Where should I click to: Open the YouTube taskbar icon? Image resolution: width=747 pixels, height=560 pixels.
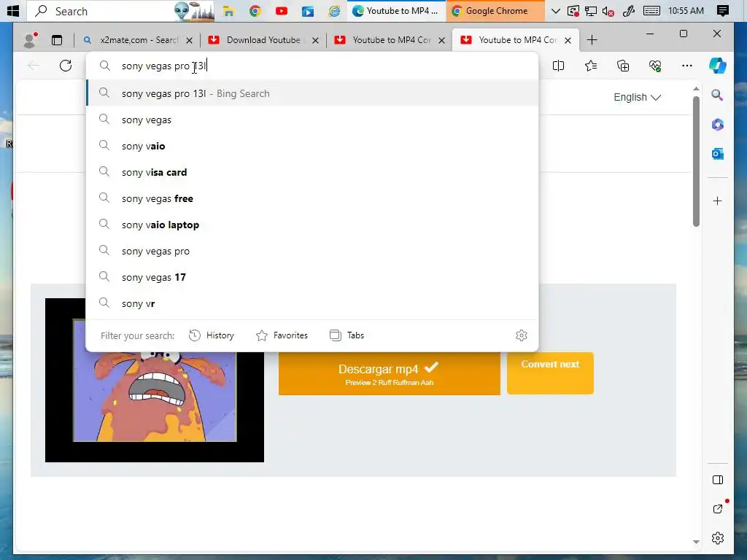pos(282,11)
